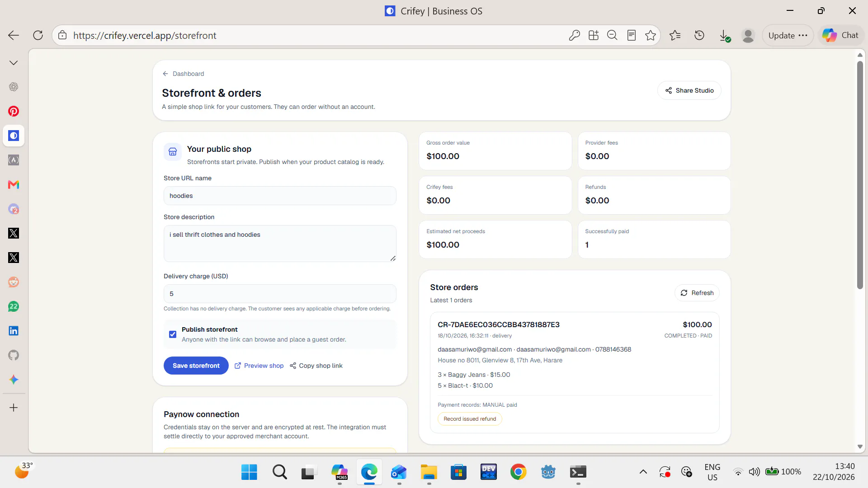Show hidden tray icons chevron
Viewport: 868px width, 488px height.
pos(643,472)
